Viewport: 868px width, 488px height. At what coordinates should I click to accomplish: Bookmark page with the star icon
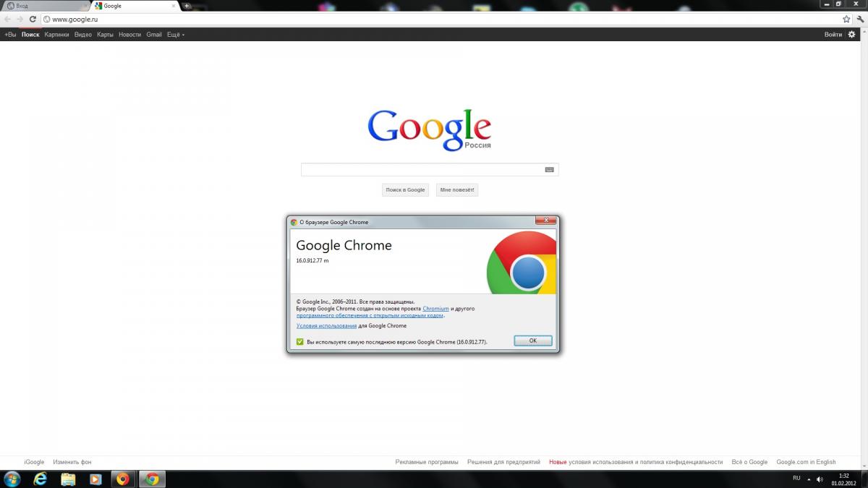coord(846,19)
